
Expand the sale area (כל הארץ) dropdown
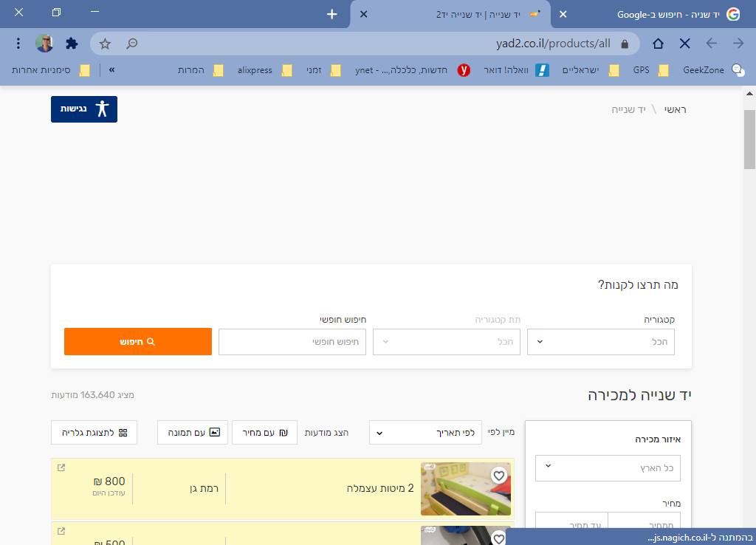click(x=608, y=468)
